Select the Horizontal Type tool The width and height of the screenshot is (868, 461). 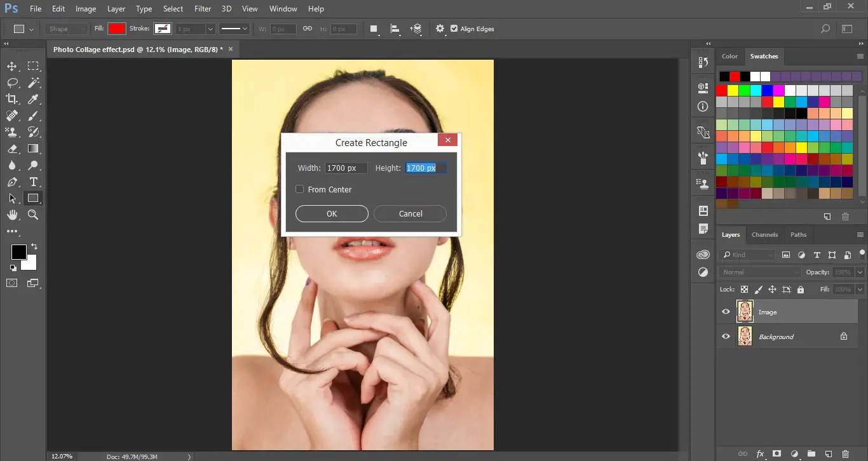pos(33,182)
